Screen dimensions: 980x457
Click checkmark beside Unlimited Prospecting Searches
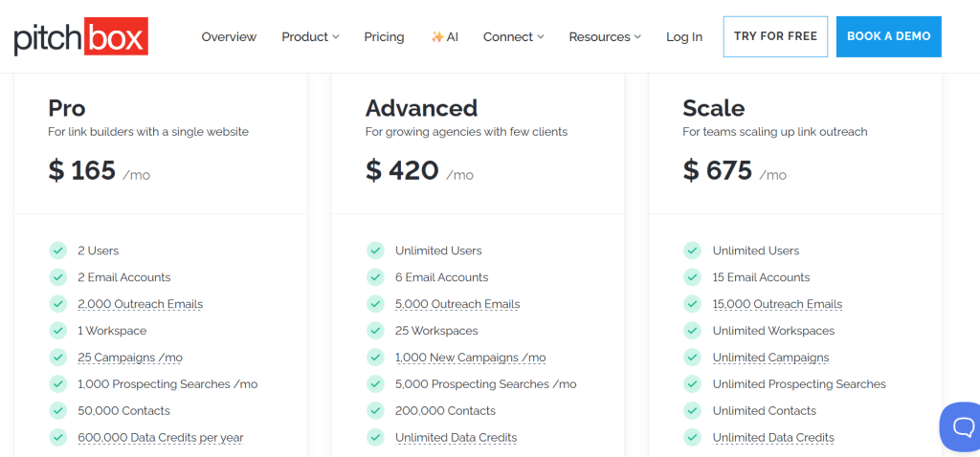tap(693, 384)
